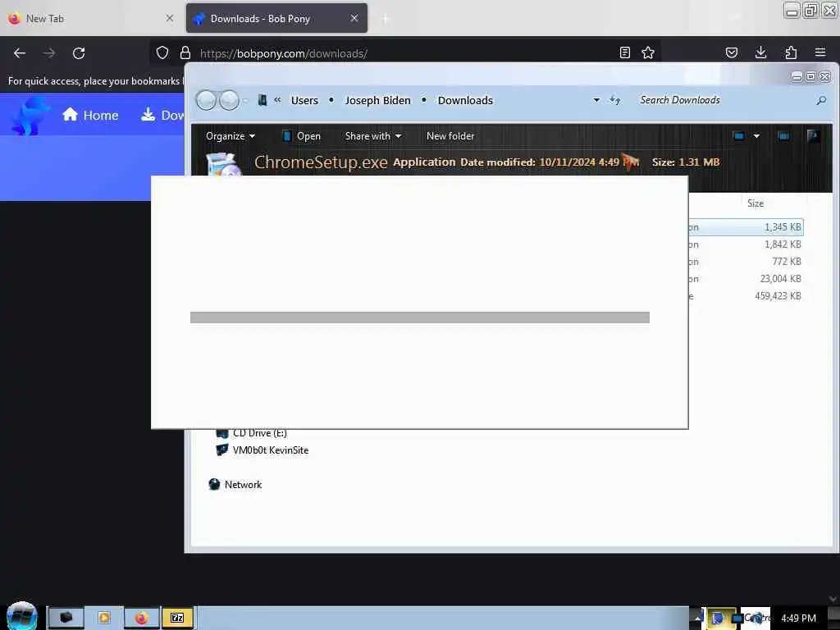Open the view options dropdown arrow
This screenshot has width=840, height=630.
[x=756, y=136]
